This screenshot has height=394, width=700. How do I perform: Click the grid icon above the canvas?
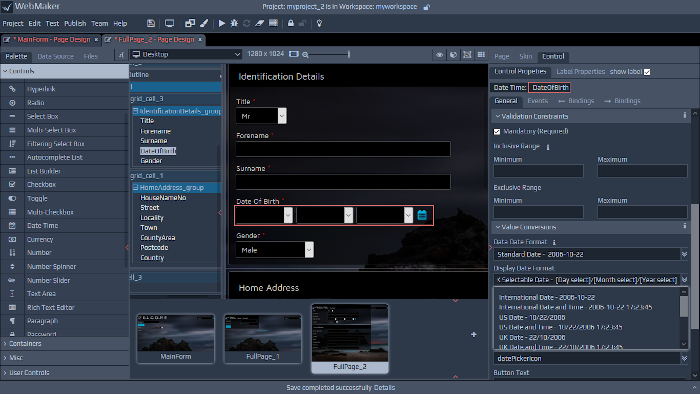coord(481,54)
